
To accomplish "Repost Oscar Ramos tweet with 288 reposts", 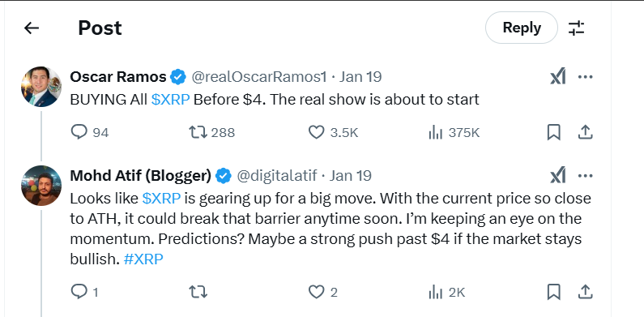I will [x=211, y=132].
